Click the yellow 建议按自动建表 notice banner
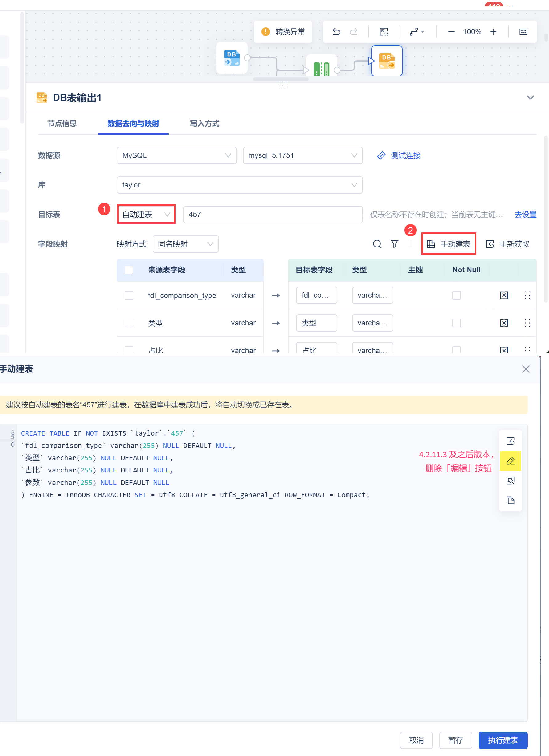The height and width of the screenshot is (756, 549). [264, 405]
